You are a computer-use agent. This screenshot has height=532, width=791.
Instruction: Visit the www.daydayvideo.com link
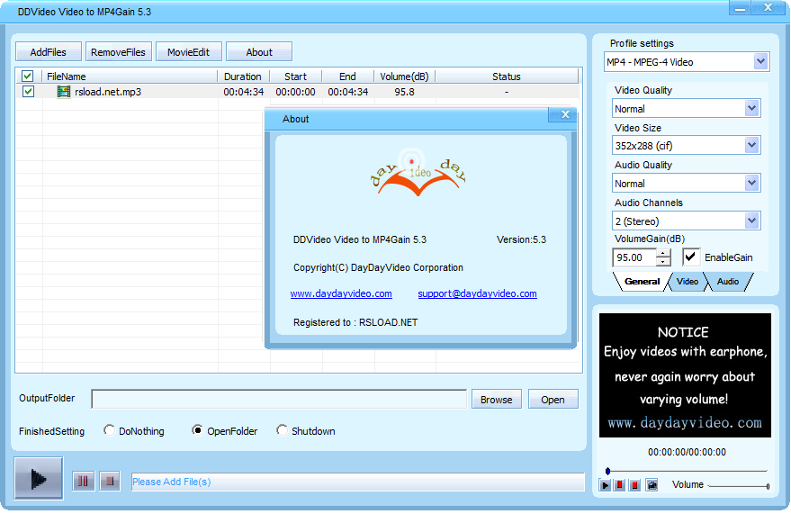(341, 293)
